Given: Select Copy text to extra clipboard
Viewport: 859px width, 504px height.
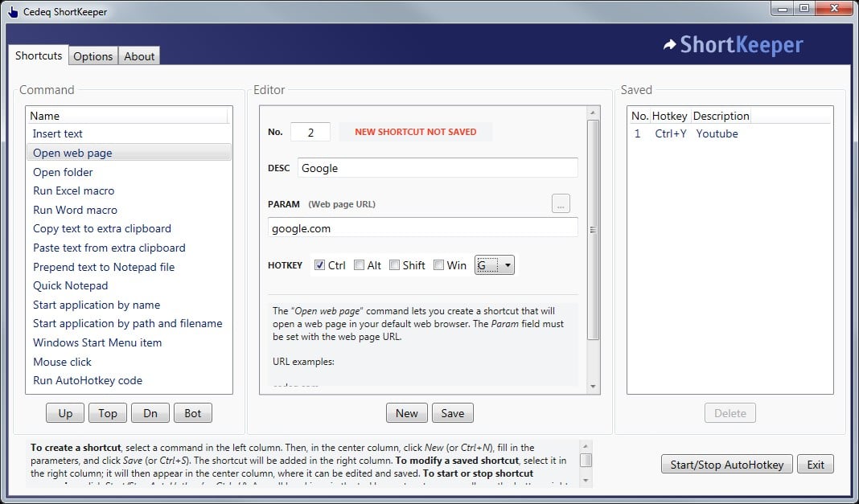Looking at the screenshot, I should 129,228.
